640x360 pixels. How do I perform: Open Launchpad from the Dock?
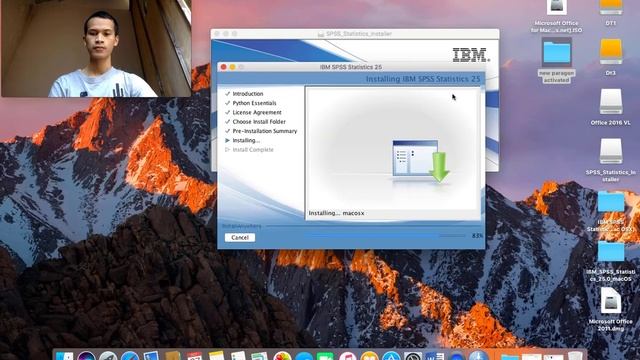pyautogui.click(x=108, y=356)
